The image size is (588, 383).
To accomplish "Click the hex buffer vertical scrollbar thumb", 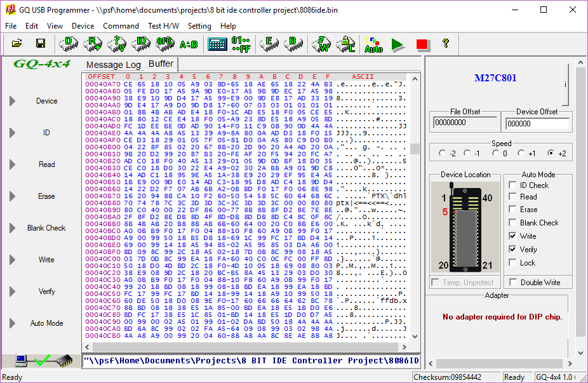I will 415,149.
